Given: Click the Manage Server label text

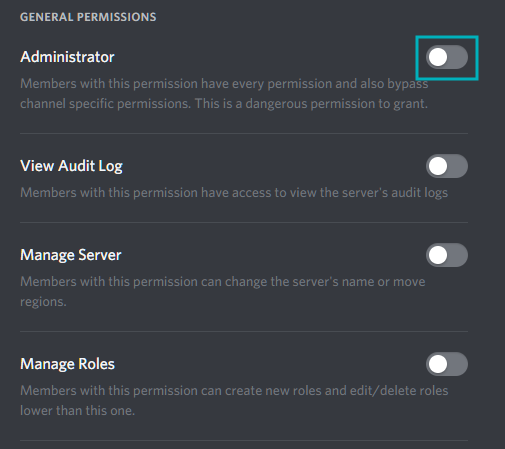Looking at the screenshot, I should 71,255.
